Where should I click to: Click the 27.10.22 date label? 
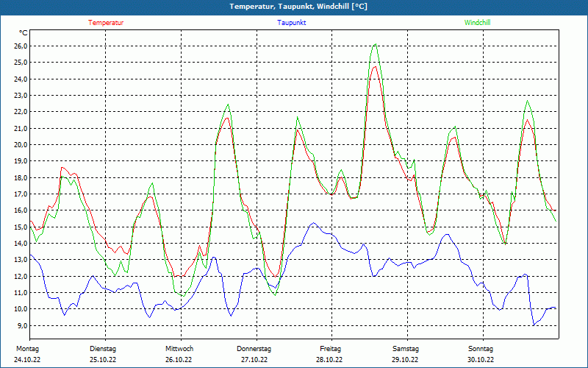(254, 360)
